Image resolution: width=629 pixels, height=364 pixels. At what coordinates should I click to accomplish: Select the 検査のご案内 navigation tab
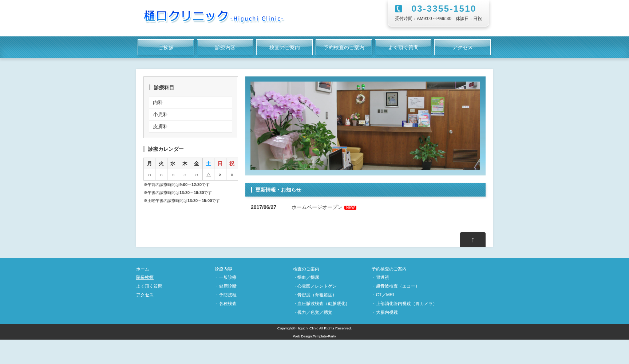point(284,47)
